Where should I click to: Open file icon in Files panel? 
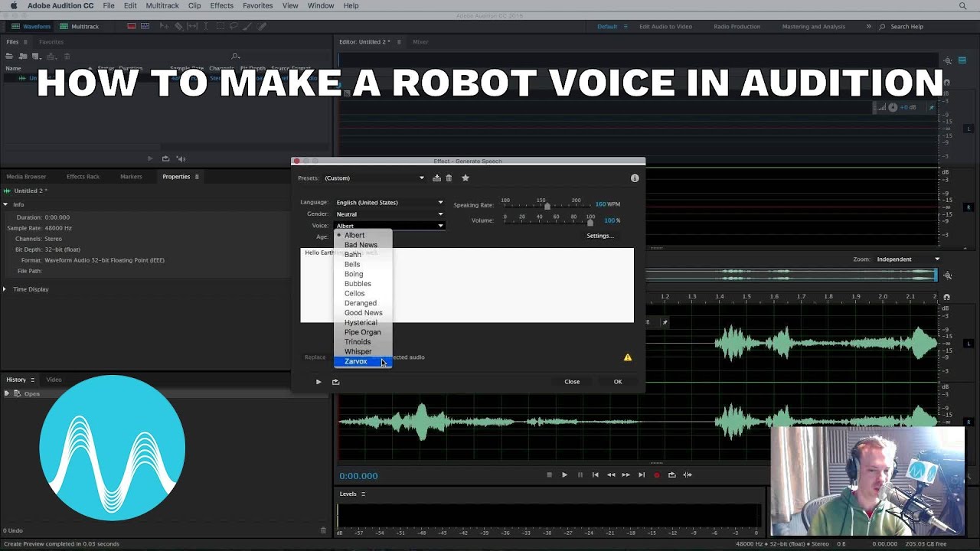[11, 56]
